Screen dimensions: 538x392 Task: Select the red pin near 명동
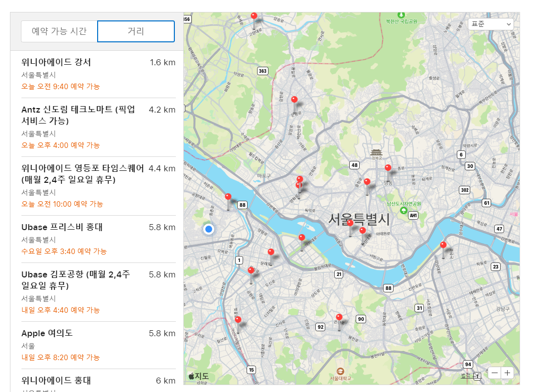pos(388,168)
